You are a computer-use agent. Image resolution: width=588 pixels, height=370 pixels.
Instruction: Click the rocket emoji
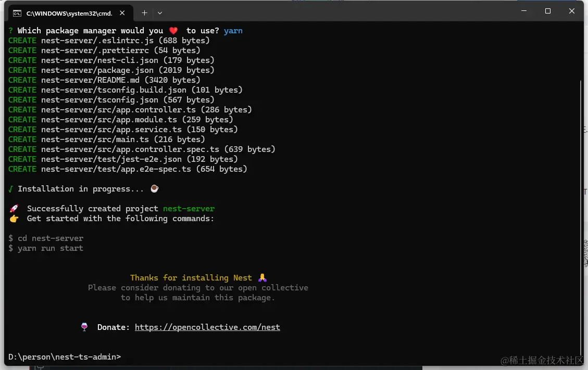tap(14, 209)
